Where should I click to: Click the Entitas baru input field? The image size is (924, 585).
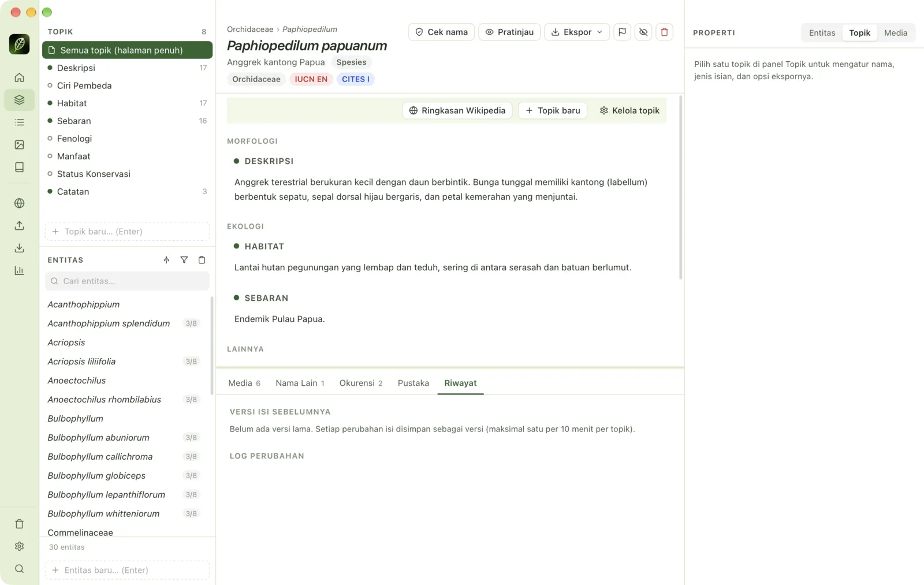(127, 570)
